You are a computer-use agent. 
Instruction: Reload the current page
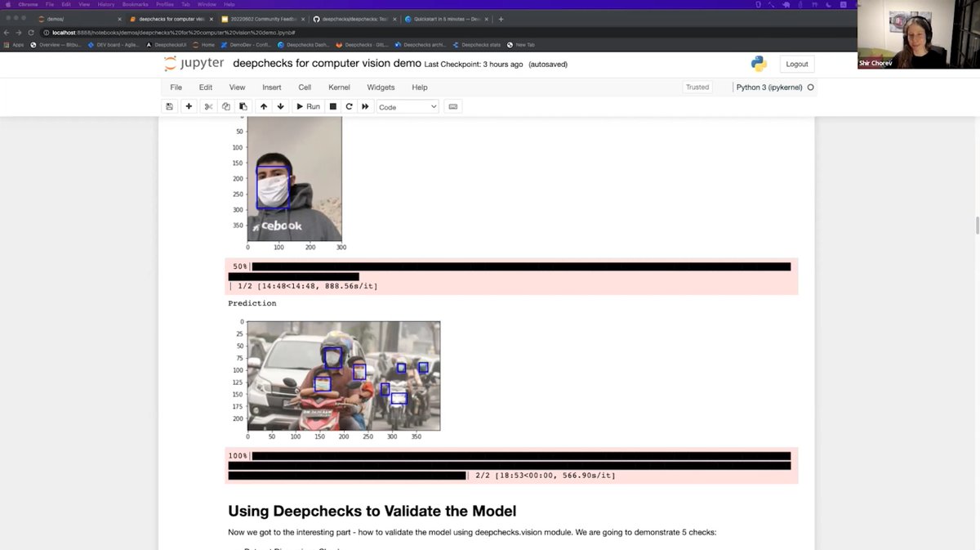pyautogui.click(x=31, y=33)
